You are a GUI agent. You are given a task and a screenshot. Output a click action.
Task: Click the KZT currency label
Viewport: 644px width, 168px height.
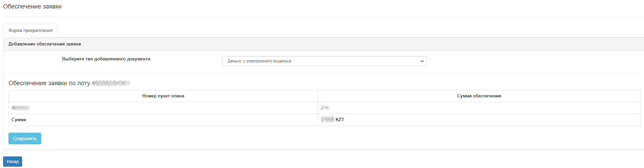340,120
